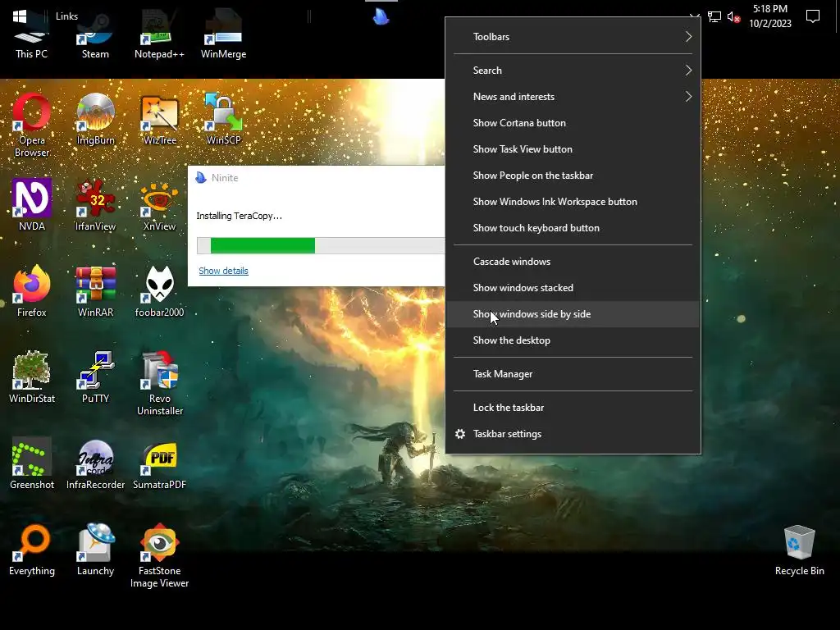This screenshot has height=630, width=840.
Task: Toggle Show People on the taskbar
Action: tap(573, 176)
